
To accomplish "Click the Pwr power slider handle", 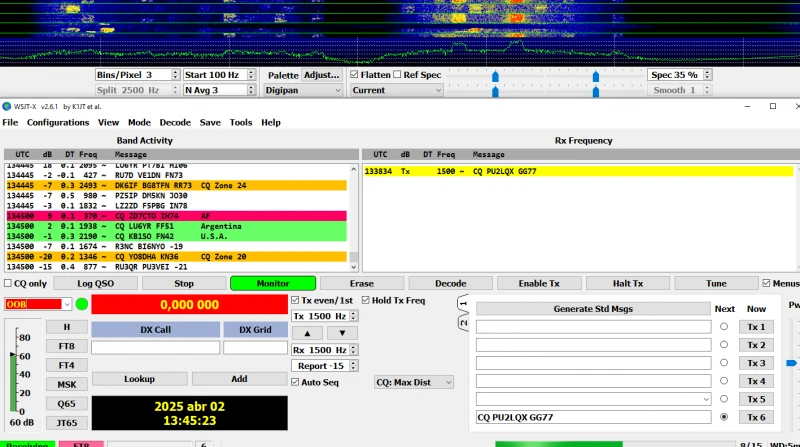I will pos(791,363).
